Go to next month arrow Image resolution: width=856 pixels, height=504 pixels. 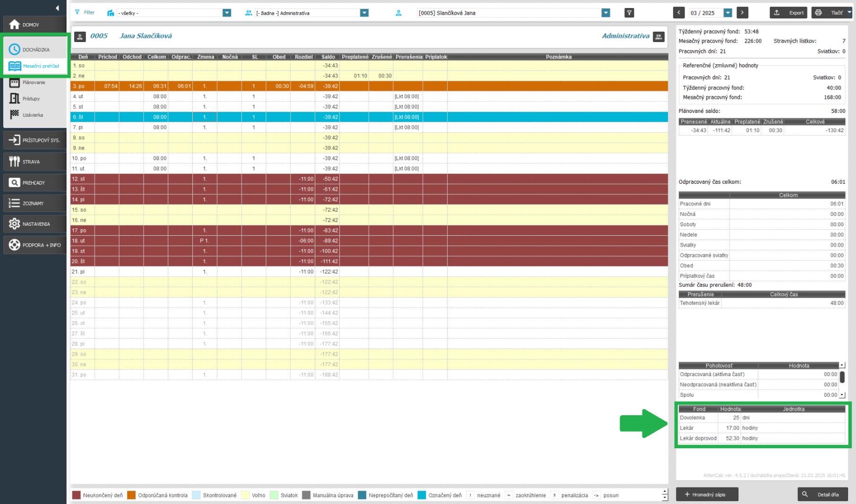tap(742, 13)
